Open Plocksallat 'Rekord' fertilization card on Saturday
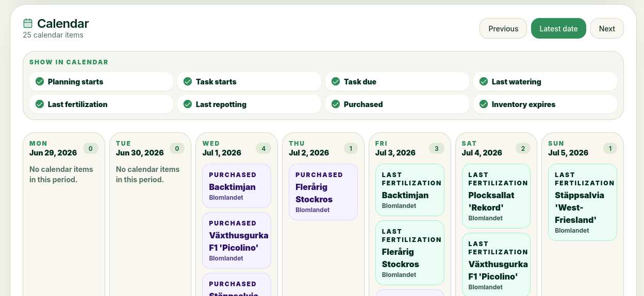This screenshot has height=296, width=644. tap(497, 196)
